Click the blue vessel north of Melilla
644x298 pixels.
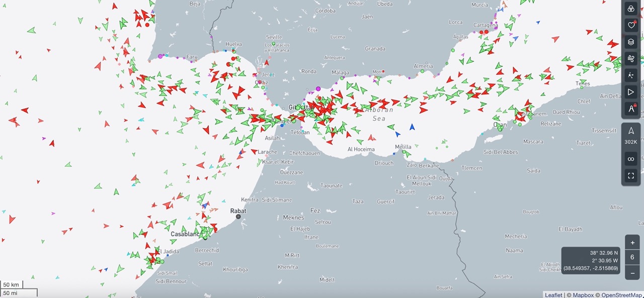(x=413, y=127)
